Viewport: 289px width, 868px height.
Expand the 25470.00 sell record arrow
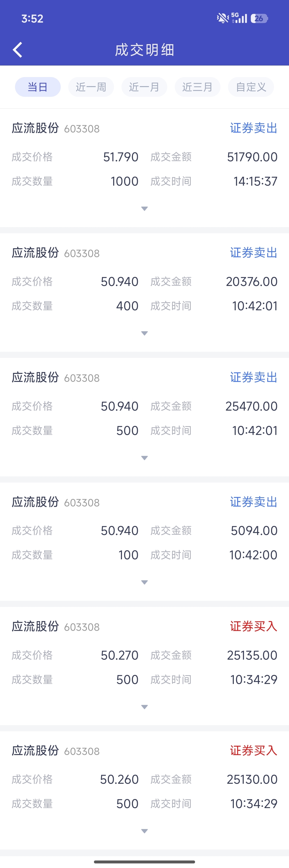click(144, 458)
